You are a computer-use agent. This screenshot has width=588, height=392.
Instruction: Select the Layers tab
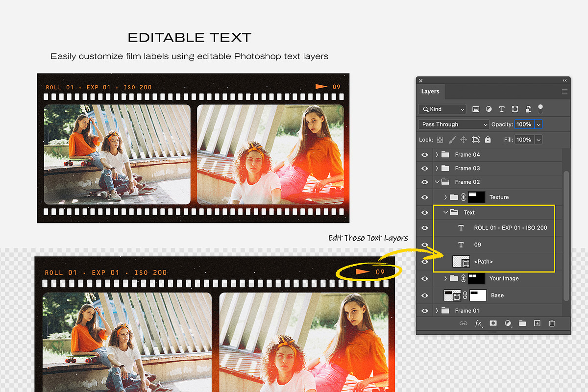[430, 92]
